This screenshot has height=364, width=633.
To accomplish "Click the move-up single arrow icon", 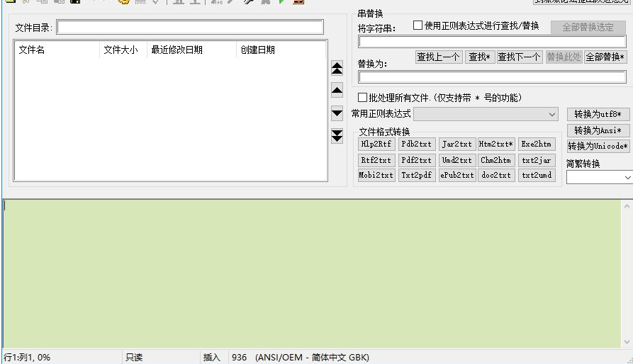I will [x=337, y=91].
